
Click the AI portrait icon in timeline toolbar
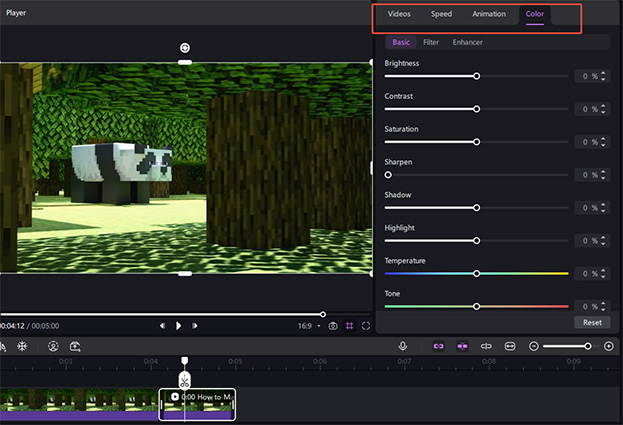[53, 346]
